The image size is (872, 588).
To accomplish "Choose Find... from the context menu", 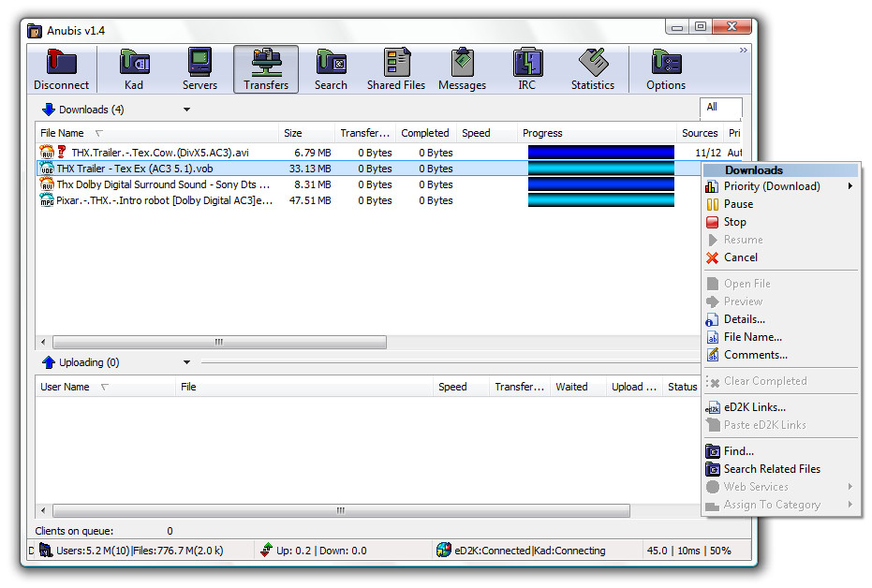I will [781, 451].
